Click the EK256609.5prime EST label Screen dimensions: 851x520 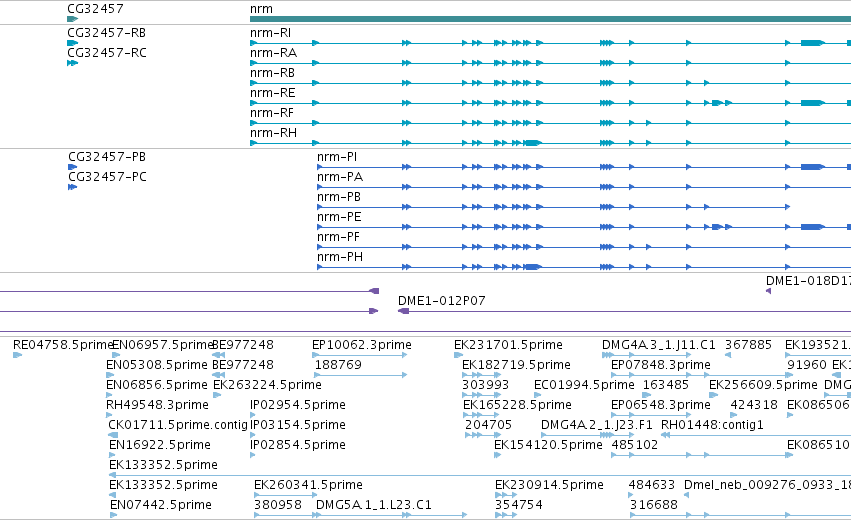[763, 385]
